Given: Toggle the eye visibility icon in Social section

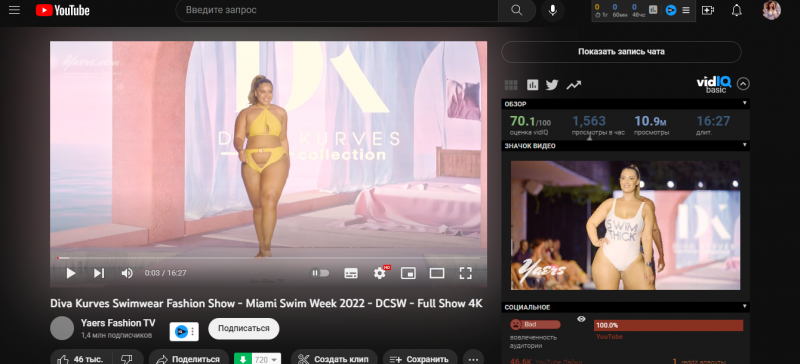Looking at the screenshot, I should click(581, 319).
